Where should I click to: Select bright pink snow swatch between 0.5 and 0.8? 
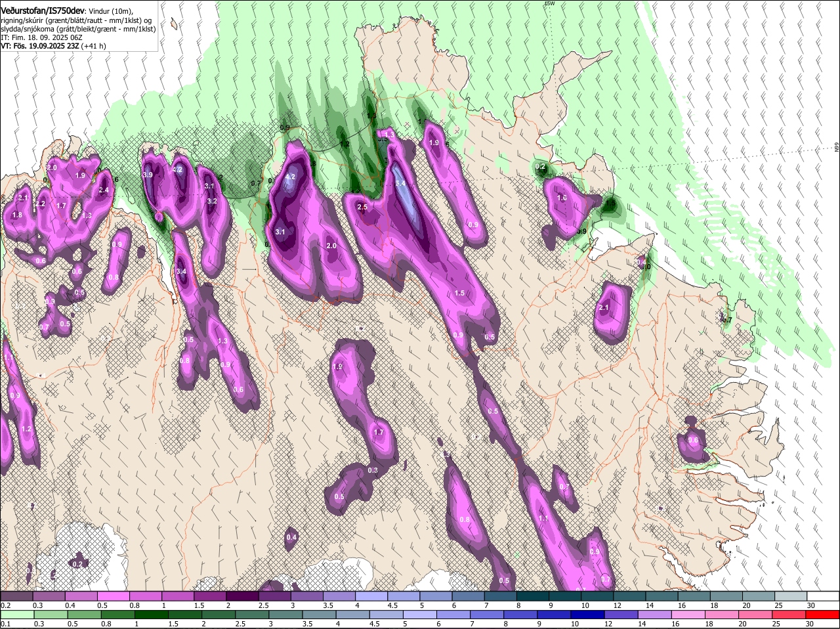pos(114,596)
